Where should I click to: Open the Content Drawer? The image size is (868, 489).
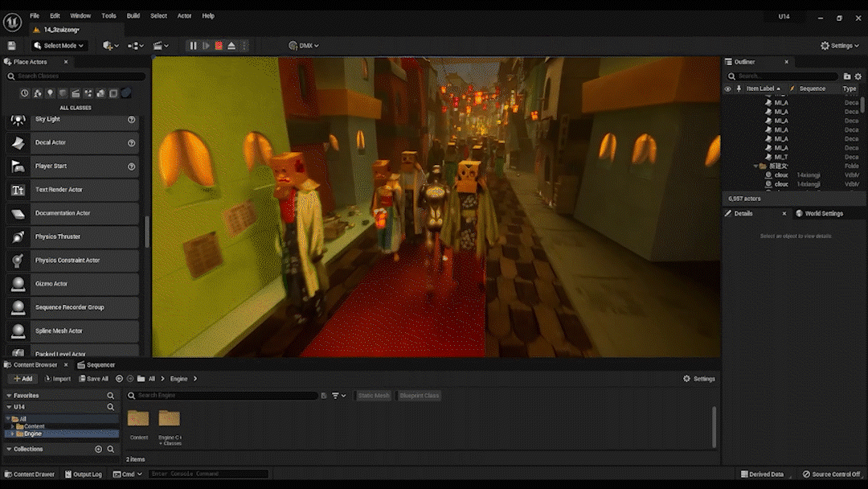tap(30, 475)
